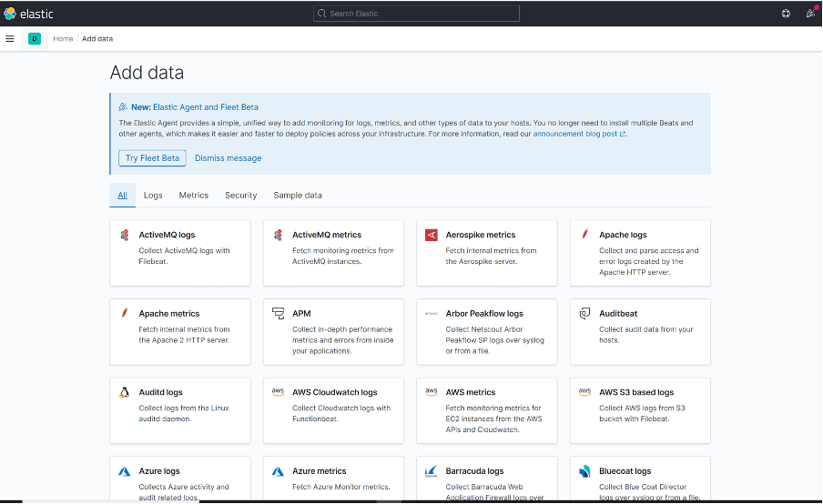This screenshot has width=823, height=504.
Task: Open the Auditbeat card title
Action: tap(618, 314)
